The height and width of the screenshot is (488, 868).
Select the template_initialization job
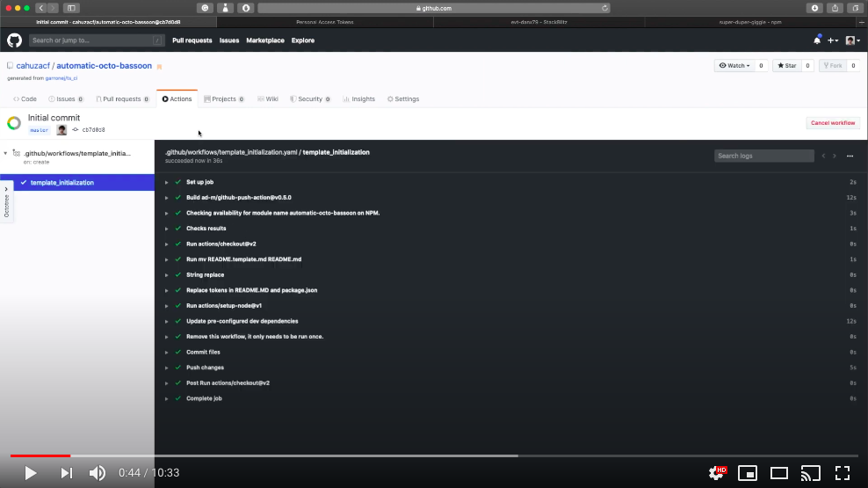tap(77, 182)
